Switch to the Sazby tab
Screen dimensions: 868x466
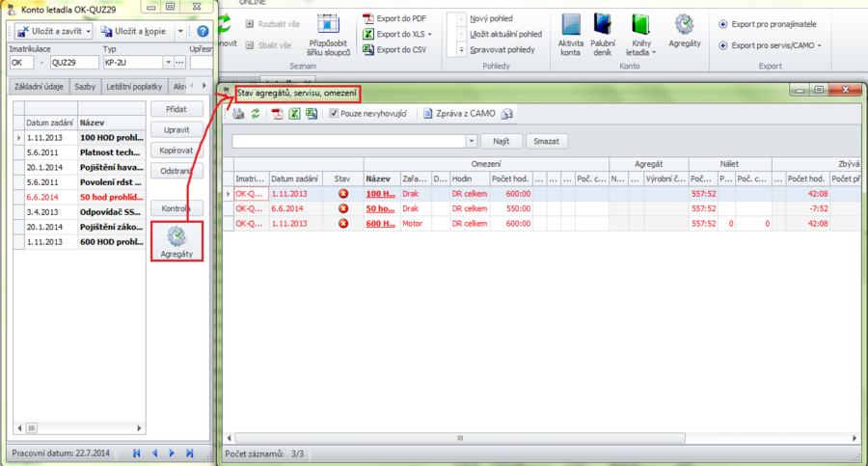coord(85,87)
